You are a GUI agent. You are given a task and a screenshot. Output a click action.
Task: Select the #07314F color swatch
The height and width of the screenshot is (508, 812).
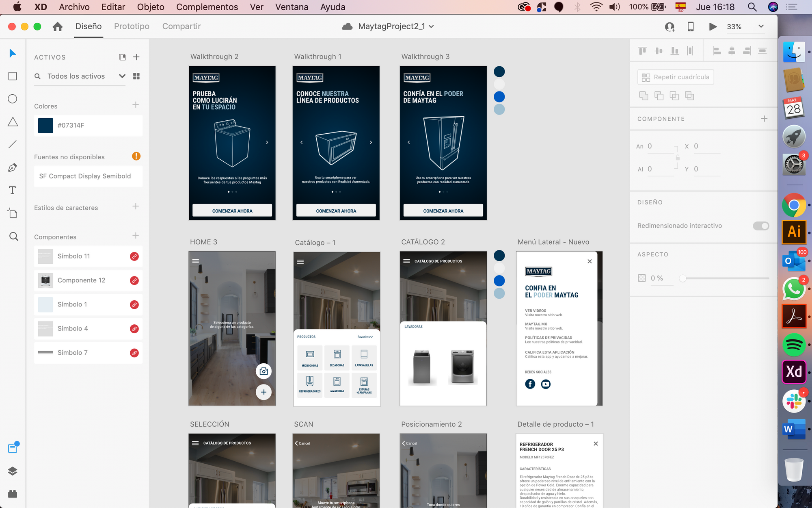(45, 126)
